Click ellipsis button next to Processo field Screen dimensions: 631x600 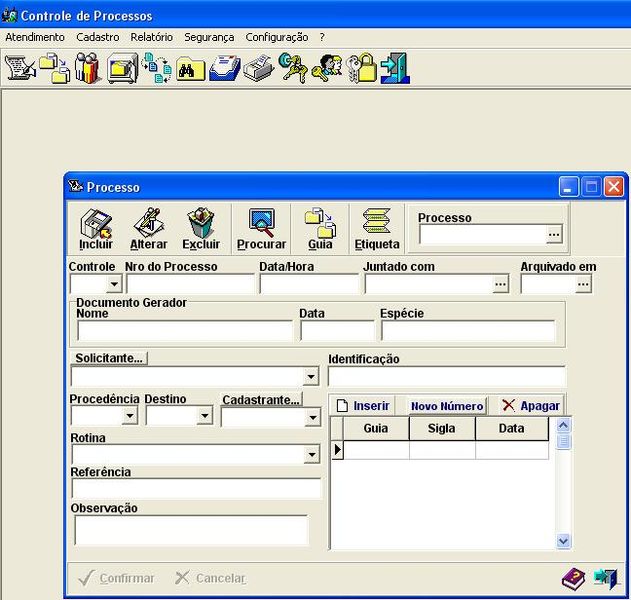[554, 235]
